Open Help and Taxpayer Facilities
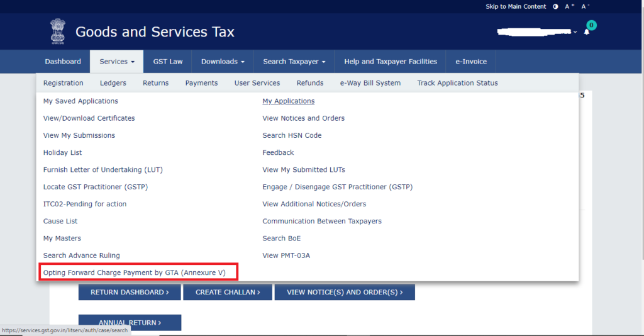 point(391,62)
